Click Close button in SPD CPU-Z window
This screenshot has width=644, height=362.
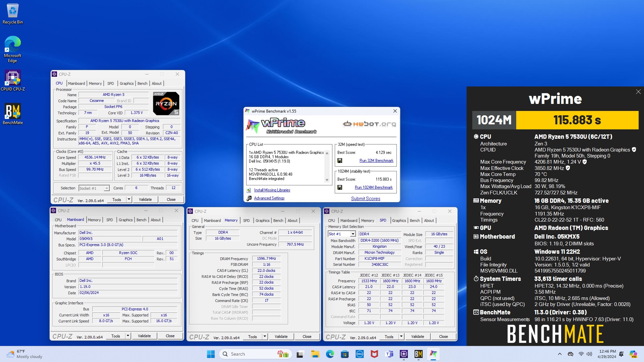pos(443,337)
